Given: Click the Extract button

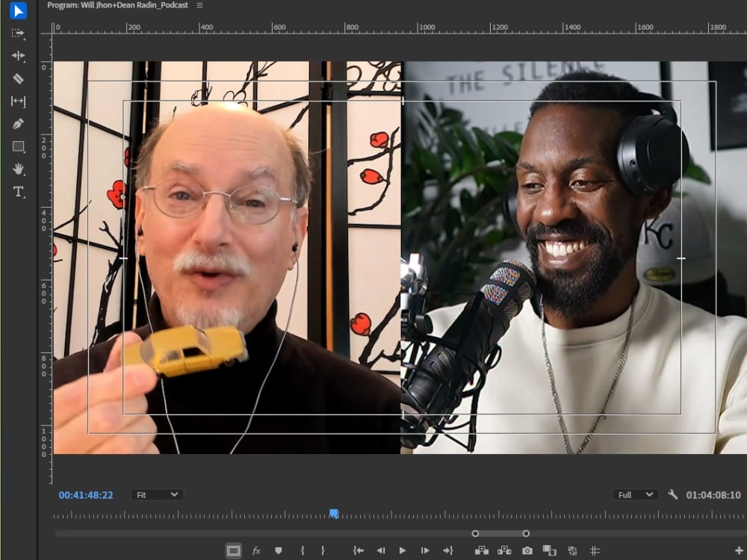Looking at the screenshot, I should pos(504,551).
